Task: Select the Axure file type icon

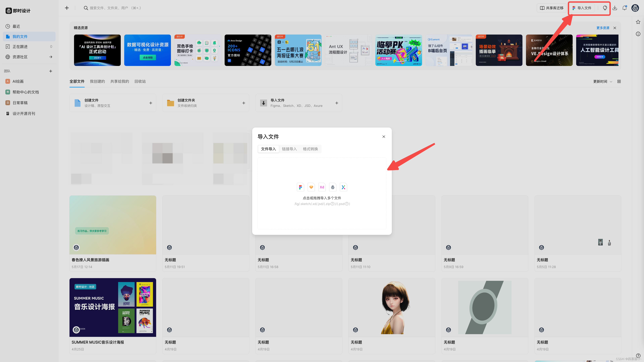Action: tap(343, 187)
